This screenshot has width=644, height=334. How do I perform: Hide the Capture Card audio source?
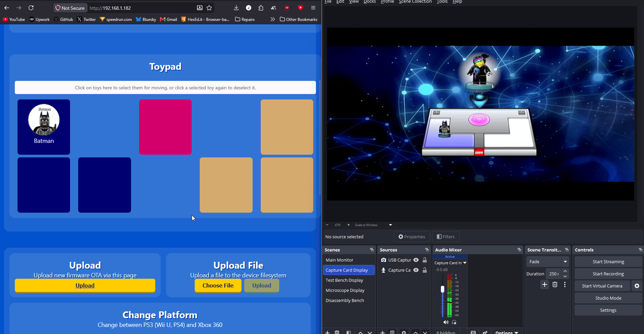(416, 270)
